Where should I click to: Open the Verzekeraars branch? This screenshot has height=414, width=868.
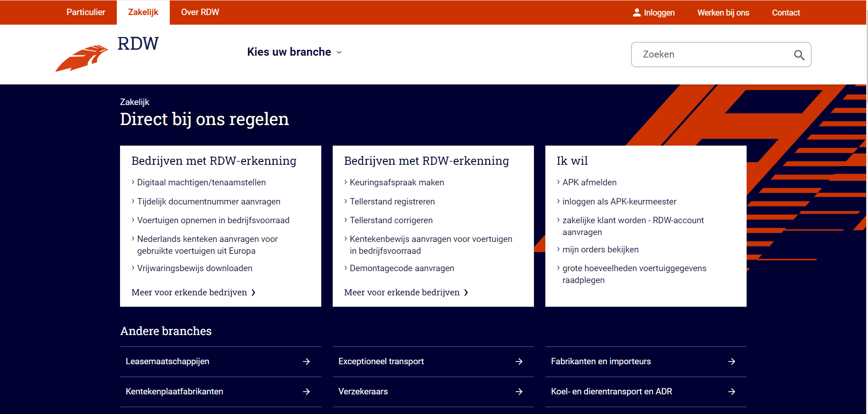coord(433,392)
